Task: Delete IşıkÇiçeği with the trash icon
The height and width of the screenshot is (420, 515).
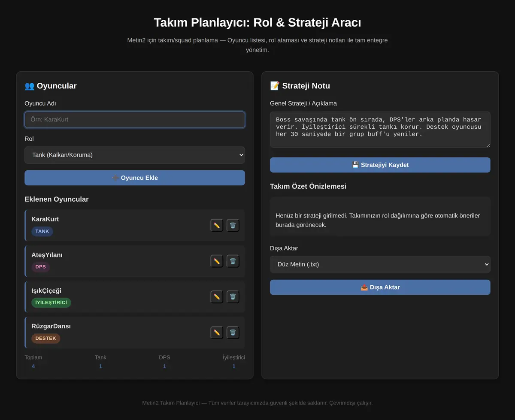Action: (x=233, y=297)
